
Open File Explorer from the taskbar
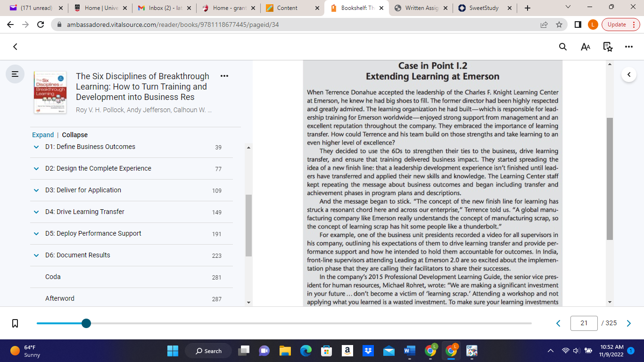pyautogui.click(x=285, y=351)
